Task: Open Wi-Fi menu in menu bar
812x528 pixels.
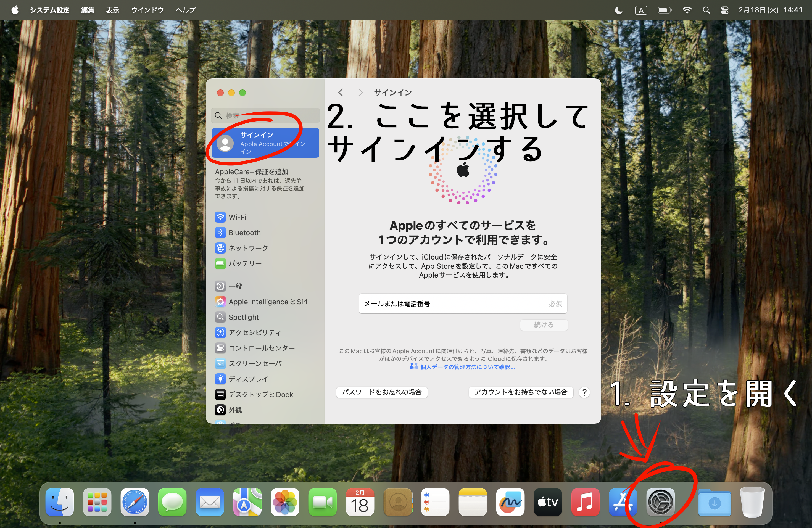Action: pos(687,10)
